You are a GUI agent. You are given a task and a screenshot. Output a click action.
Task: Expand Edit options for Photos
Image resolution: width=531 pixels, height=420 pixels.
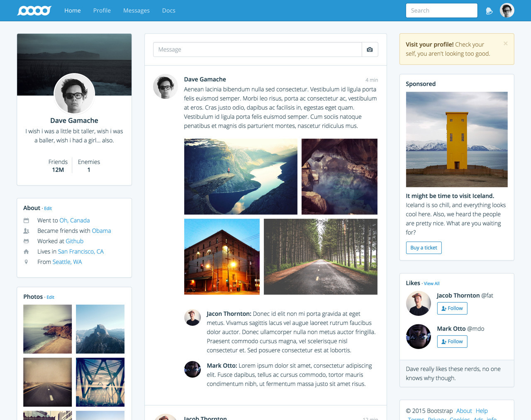50,297
